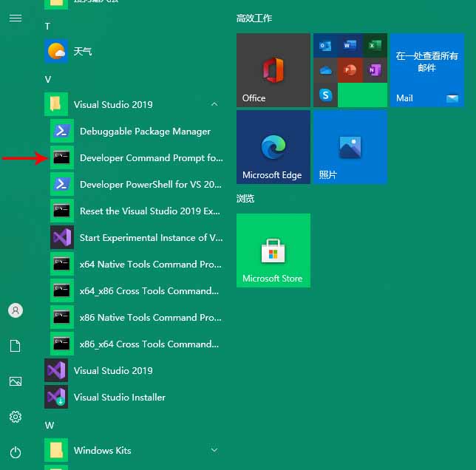
Task: Expand the Windows Kits folder chevron
Action: coord(214,450)
